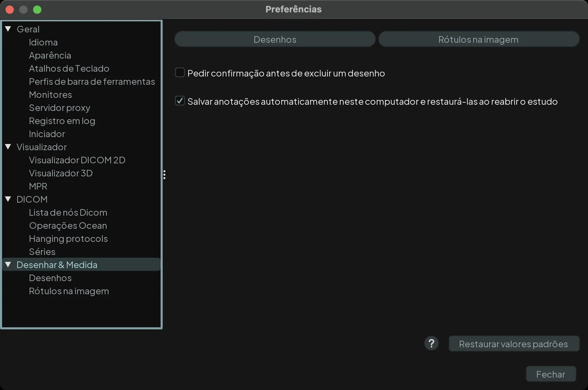Collapse the Geral tree section

(x=8, y=29)
